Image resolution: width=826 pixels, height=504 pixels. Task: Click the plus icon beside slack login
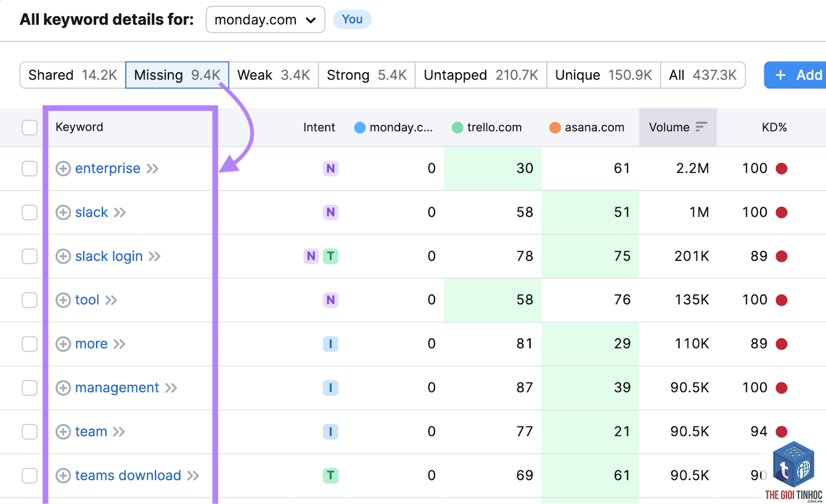pos(63,256)
